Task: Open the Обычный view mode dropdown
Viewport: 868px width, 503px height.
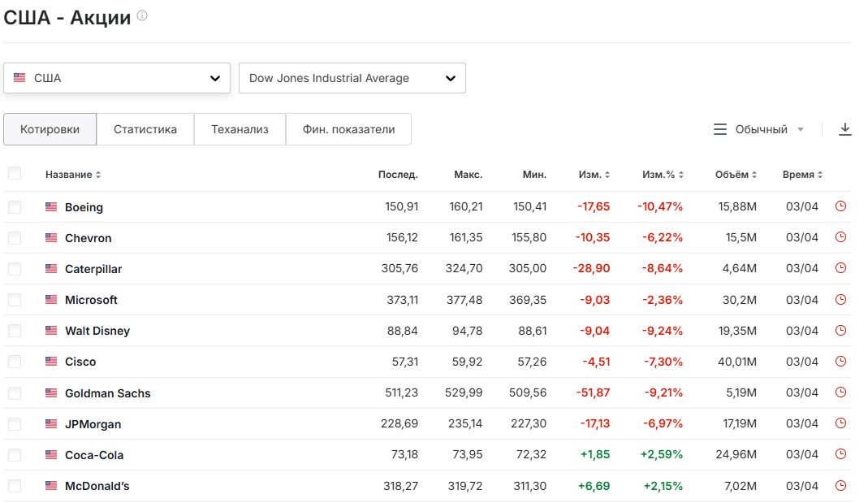Action: (759, 129)
